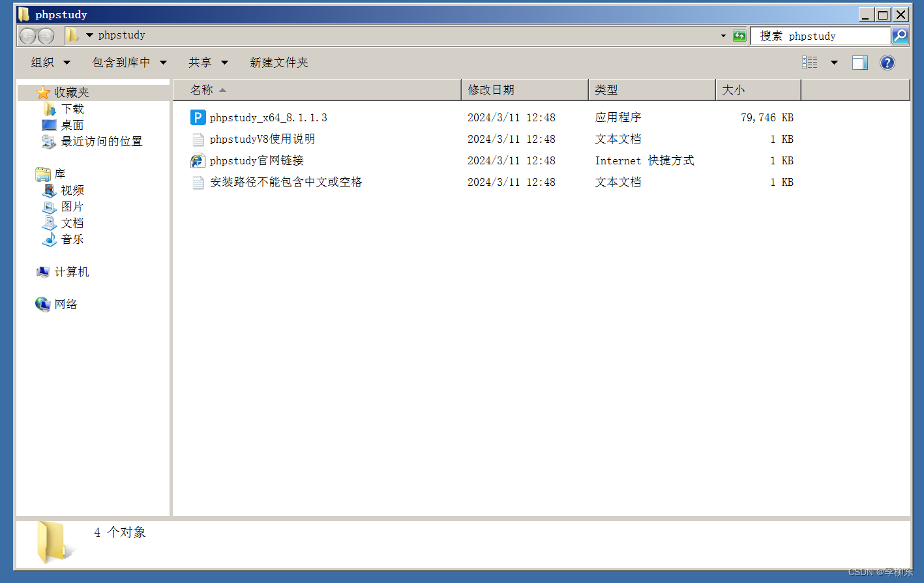Select 下载 label in favorites
Viewport: 924px width, 583px height.
pos(72,109)
